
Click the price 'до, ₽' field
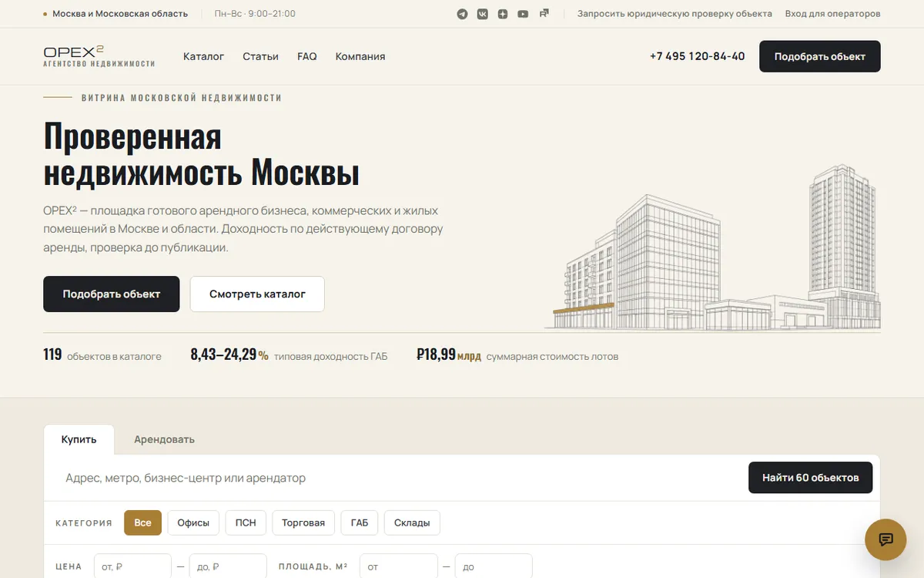click(x=228, y=566)
